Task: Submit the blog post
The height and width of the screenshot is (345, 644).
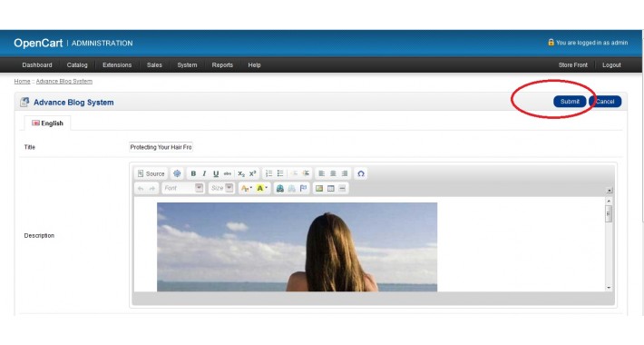Action: 570,102
